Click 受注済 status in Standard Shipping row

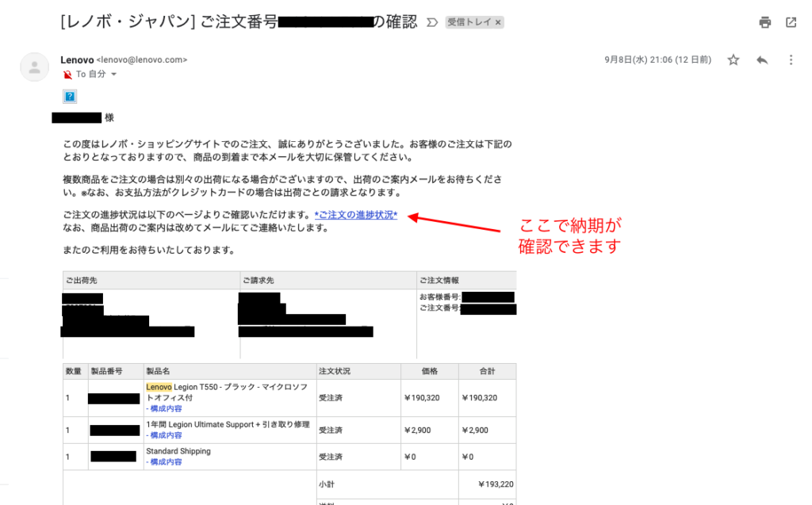point(331,457)
